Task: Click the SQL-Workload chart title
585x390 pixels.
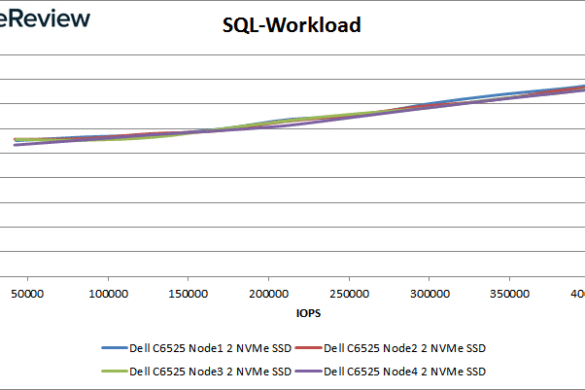Action: pos(291,25)
